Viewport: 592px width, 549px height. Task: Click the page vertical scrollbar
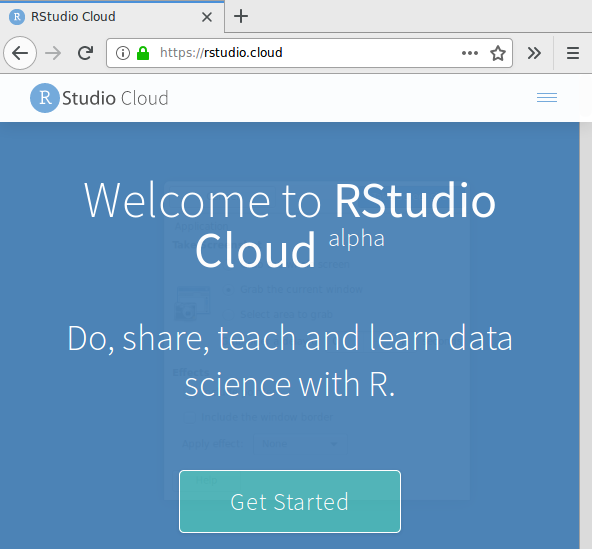pos(586,335)
